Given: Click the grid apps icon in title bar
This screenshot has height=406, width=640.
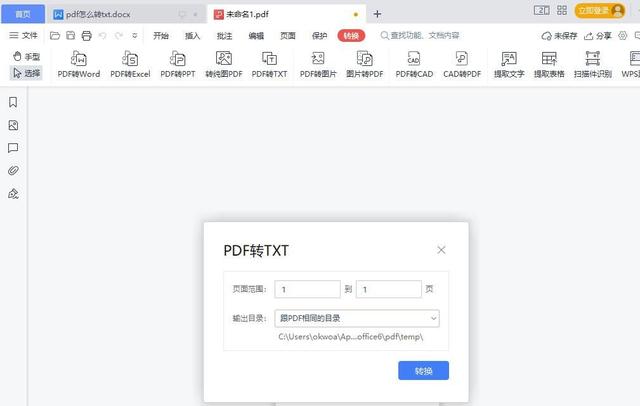Looking at the screenshot, I should click(x=562, y=10).
